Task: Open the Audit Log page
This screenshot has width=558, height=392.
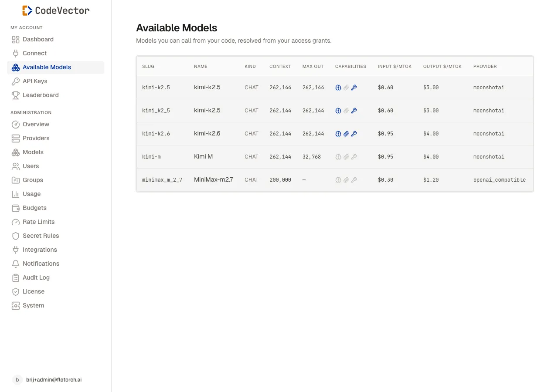Action: 55,278
